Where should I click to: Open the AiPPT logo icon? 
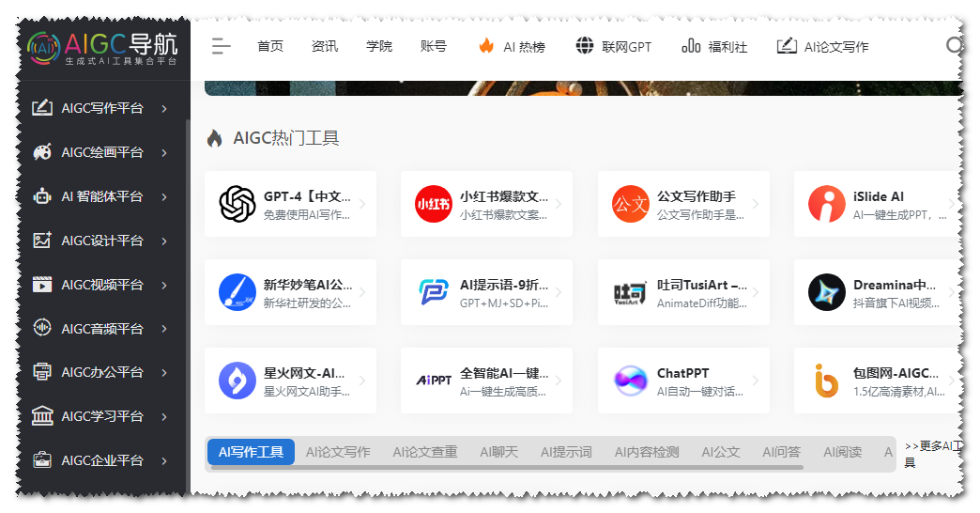click(x=434, y=380)
